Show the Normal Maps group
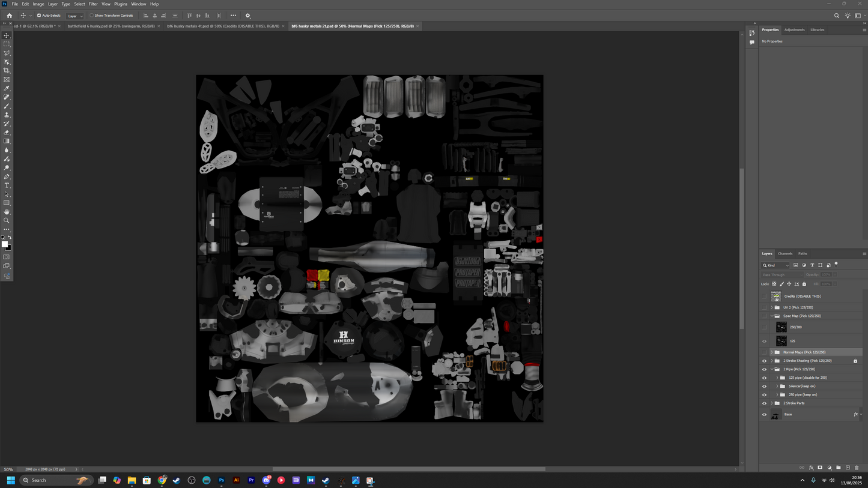Image resolution: width=868 pixels, height=488 pixels. coord(764,352)
